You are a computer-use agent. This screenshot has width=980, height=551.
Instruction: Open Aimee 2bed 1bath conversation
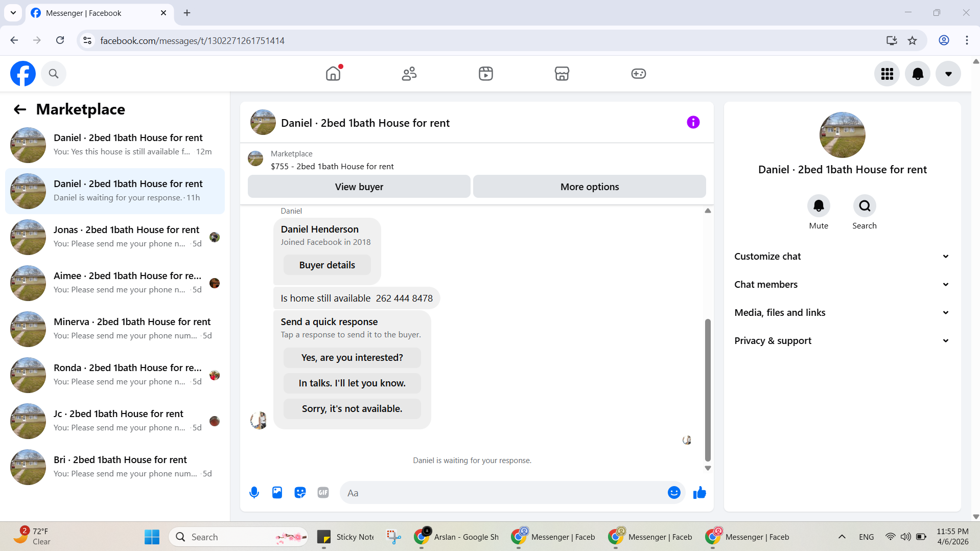[115, 283]
